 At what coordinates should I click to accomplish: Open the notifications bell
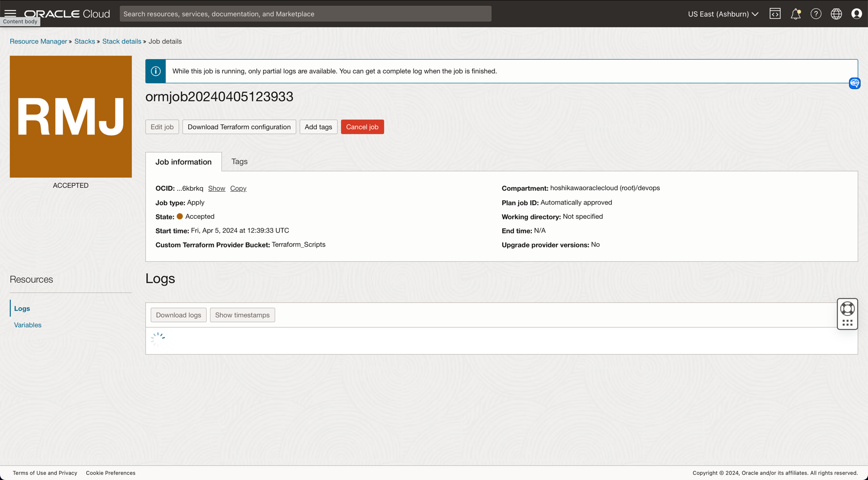[x=795, y=14]
